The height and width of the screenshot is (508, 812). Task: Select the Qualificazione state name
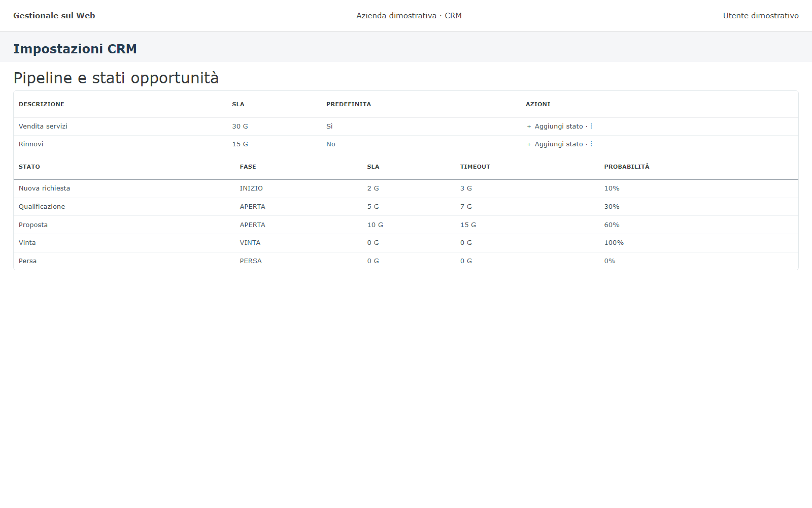pos(42,207)
